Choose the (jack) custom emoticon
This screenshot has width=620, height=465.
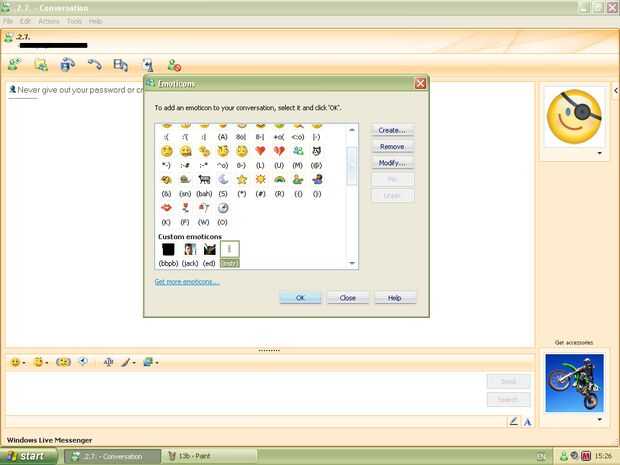(190, 249)
